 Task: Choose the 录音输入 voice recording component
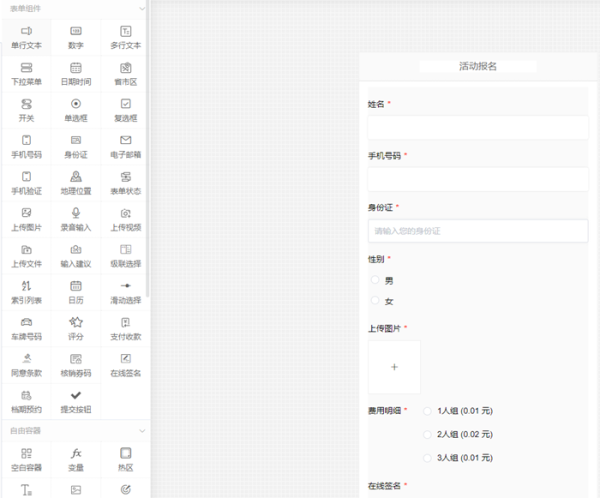76,220
